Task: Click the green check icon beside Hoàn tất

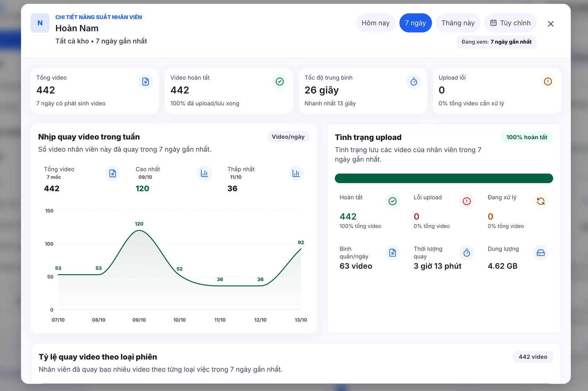Action: coord(392,201)
